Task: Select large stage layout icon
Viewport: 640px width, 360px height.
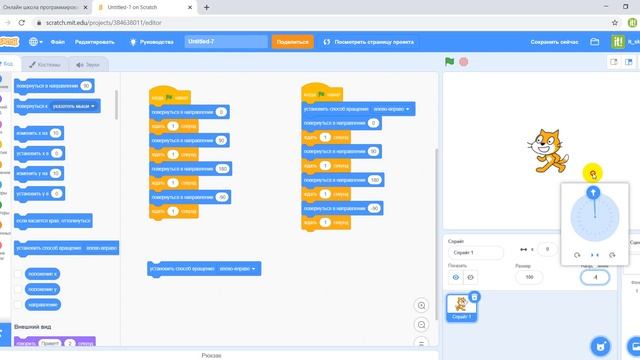Action: pyautogui.click(x=629, y=62)
